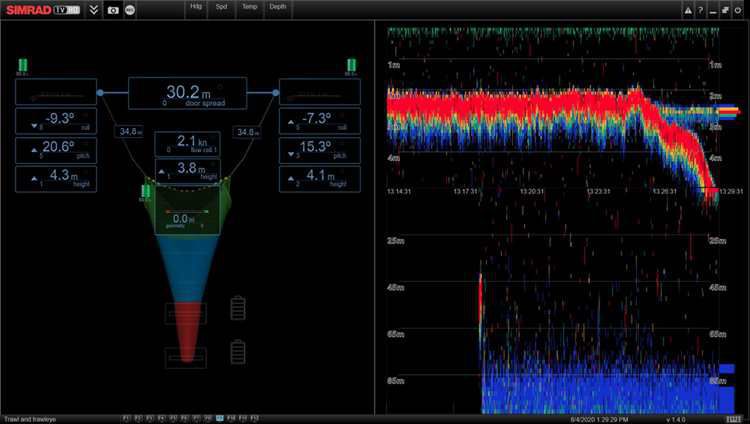Click the power/exit circle icon in top bar
Screen dimensions: 750x424
tap(738, 11)
